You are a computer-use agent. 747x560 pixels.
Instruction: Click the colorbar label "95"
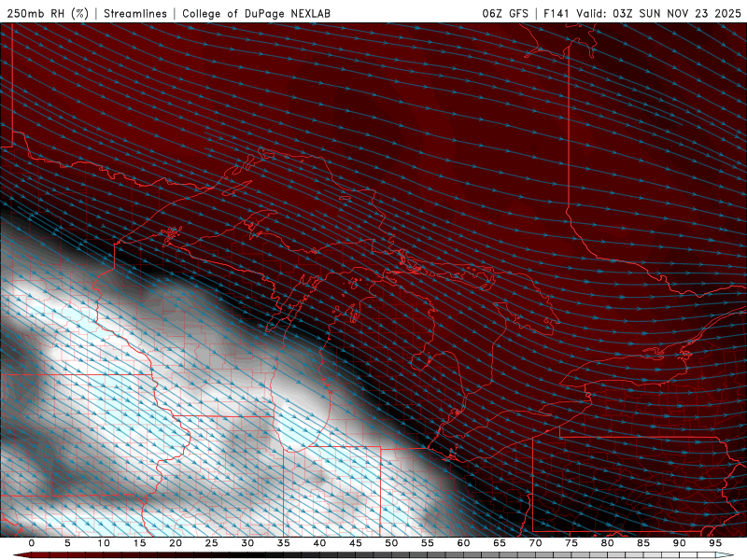pyautogui.click(x=715, y=543)
